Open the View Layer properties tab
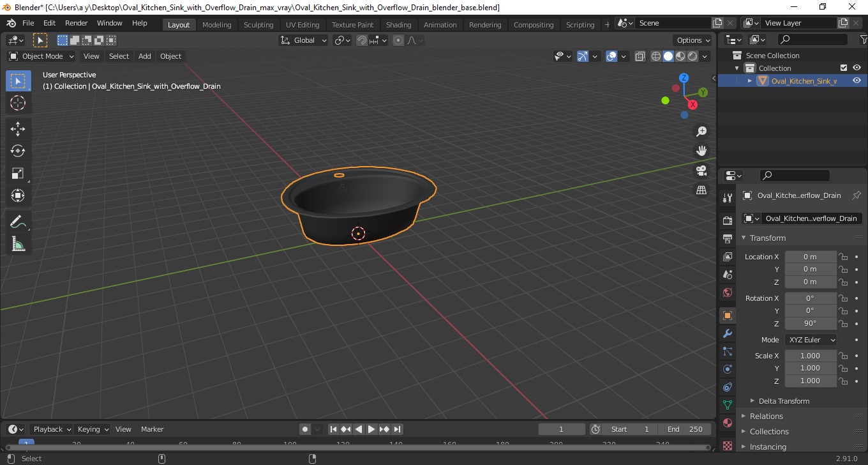 pyautogui.click(x=728, y=256)
